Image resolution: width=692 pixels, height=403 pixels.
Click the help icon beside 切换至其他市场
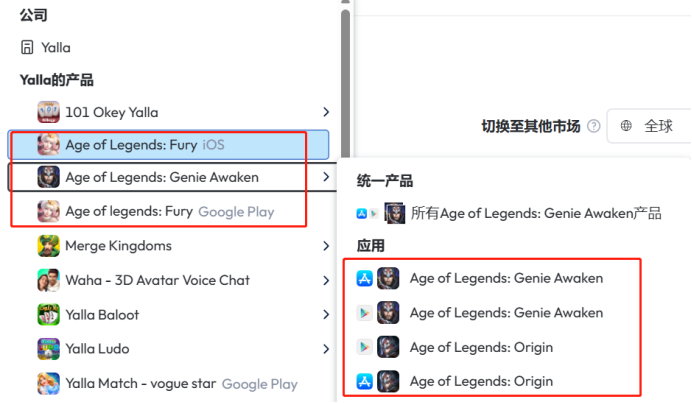pyautogui.click(x=594, y=126)
